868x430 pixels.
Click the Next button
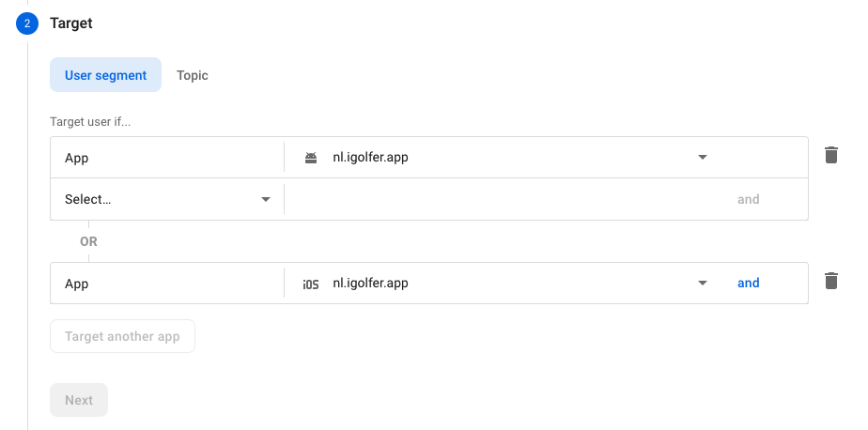coord(79,400)
